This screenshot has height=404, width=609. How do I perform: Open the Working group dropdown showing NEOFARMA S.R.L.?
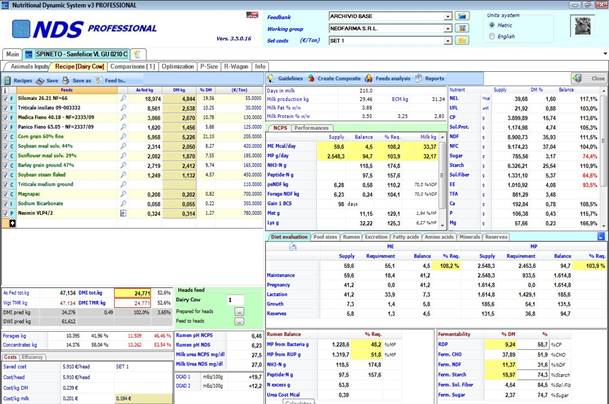click(x=448, y=28)
